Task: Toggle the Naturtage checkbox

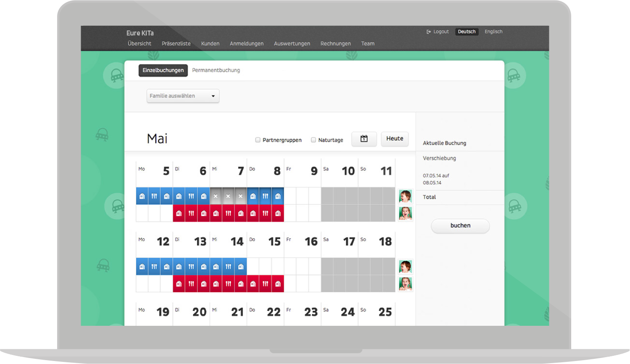Action: click(313, 140)
